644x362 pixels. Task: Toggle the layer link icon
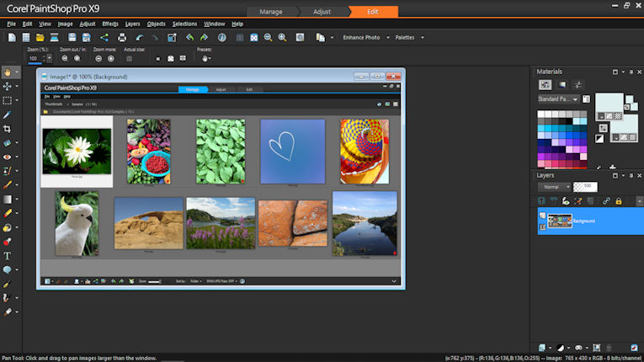(x=606, y=201)
